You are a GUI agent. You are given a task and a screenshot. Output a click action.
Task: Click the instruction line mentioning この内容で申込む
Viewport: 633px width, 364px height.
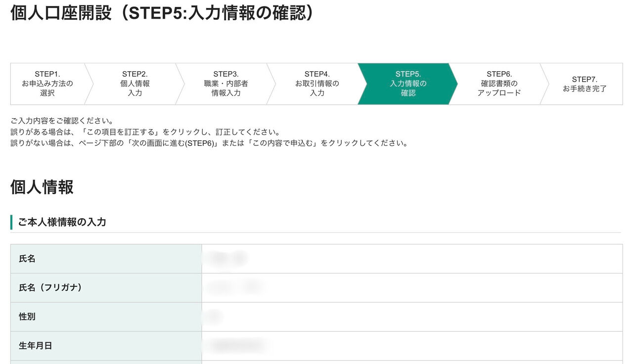(209, 143)
